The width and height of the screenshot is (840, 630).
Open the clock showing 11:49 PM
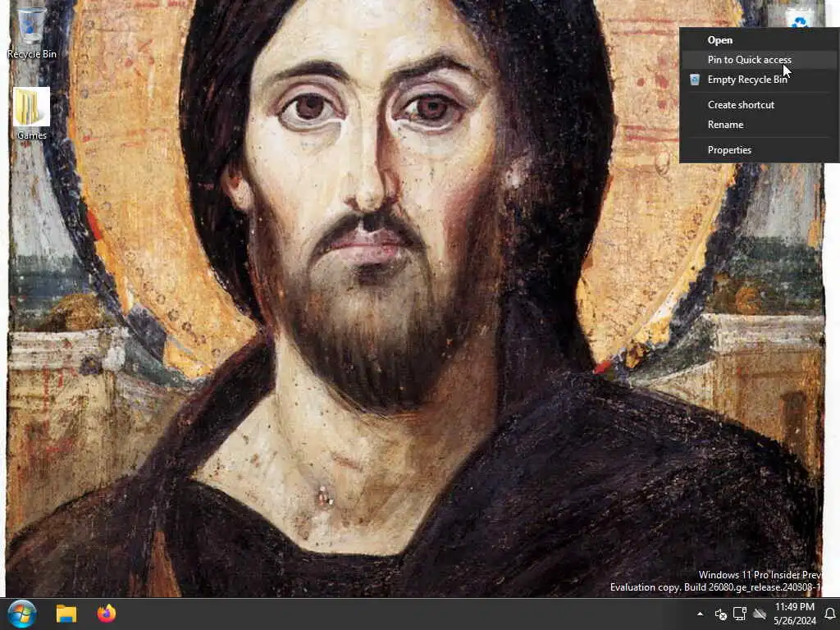794,614
